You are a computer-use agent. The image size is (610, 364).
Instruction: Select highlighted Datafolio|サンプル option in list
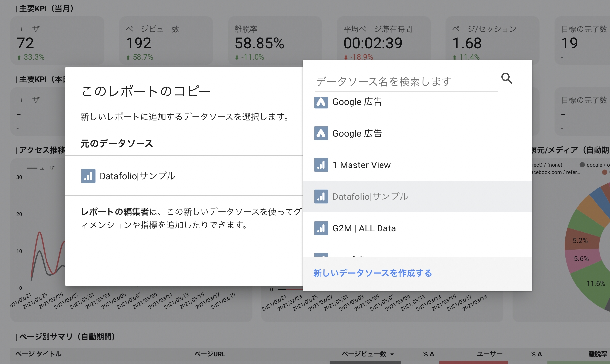click(417, 197)
